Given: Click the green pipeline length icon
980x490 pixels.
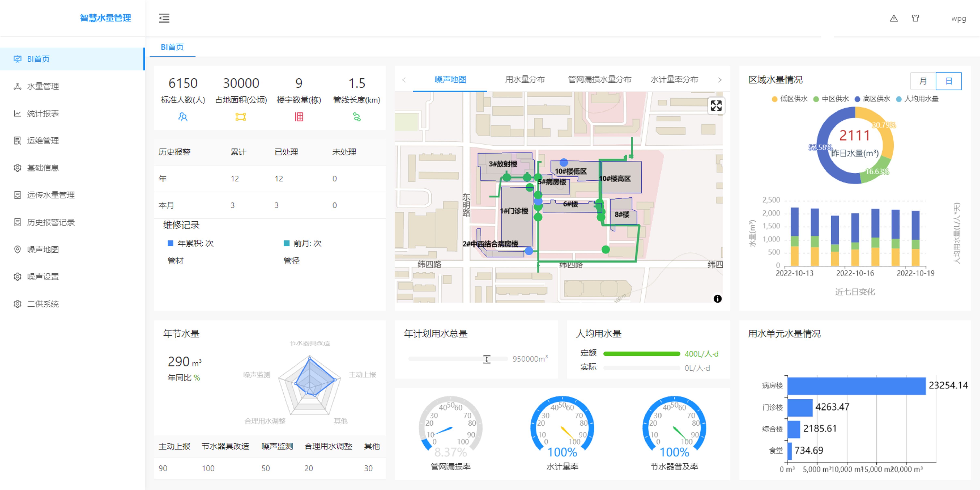Looking at the screenshot, I should 356,117.
